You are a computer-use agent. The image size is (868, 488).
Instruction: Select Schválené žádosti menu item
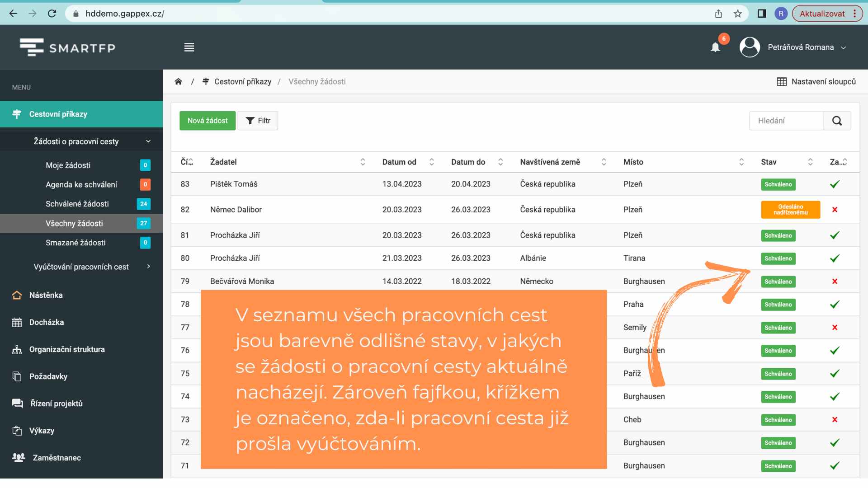click(77, 204)
